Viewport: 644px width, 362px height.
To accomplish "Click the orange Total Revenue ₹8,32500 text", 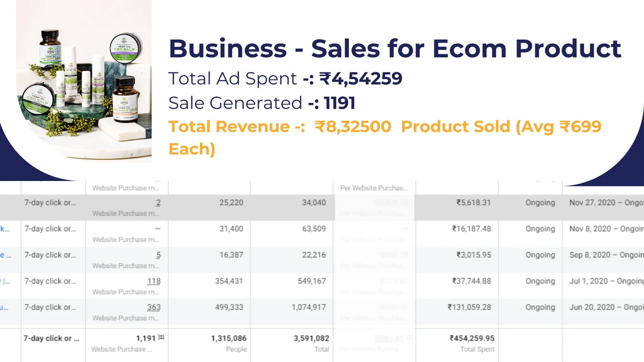I will coord(280,127).
